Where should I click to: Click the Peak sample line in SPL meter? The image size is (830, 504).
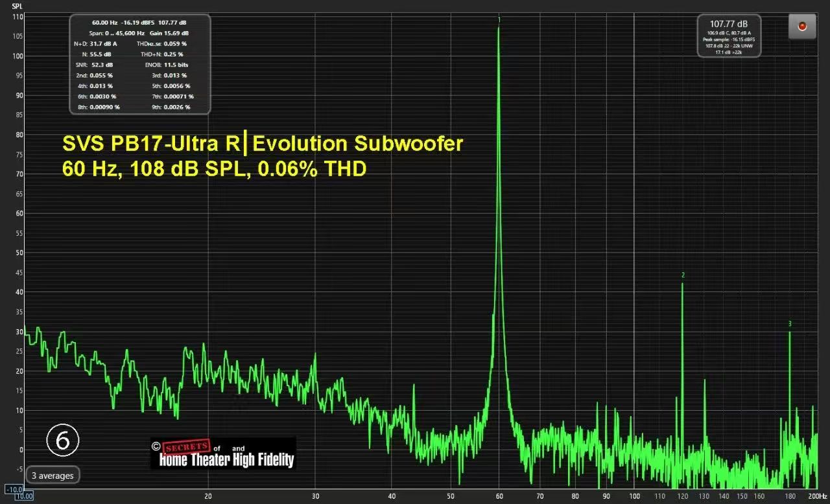[729, 40]
